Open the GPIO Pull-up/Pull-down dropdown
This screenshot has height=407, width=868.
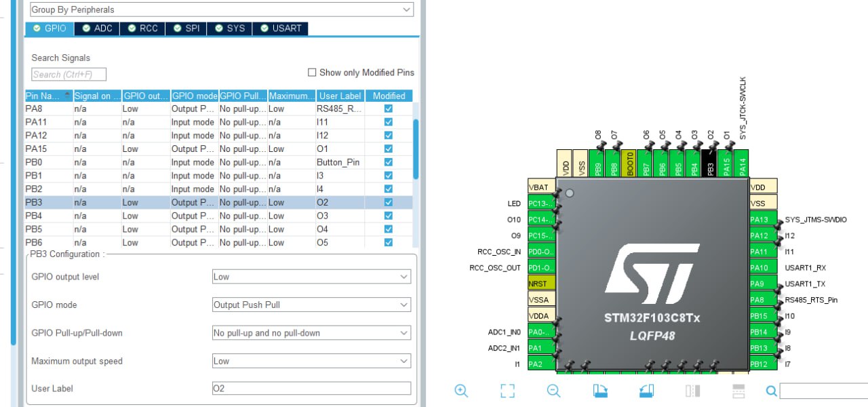pos(311,333)
